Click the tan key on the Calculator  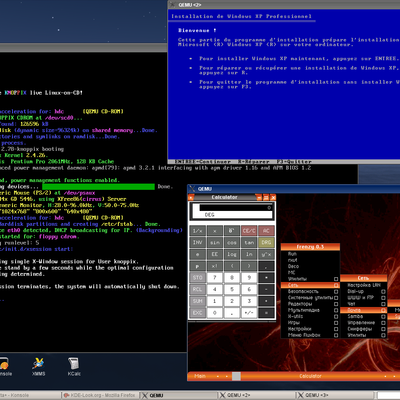click(249, 242)
